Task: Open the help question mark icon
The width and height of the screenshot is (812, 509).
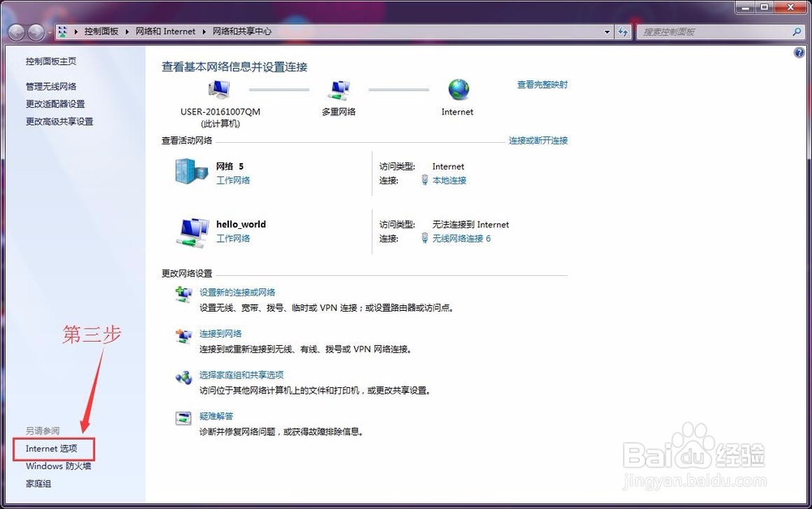Action: click(797, 52)
